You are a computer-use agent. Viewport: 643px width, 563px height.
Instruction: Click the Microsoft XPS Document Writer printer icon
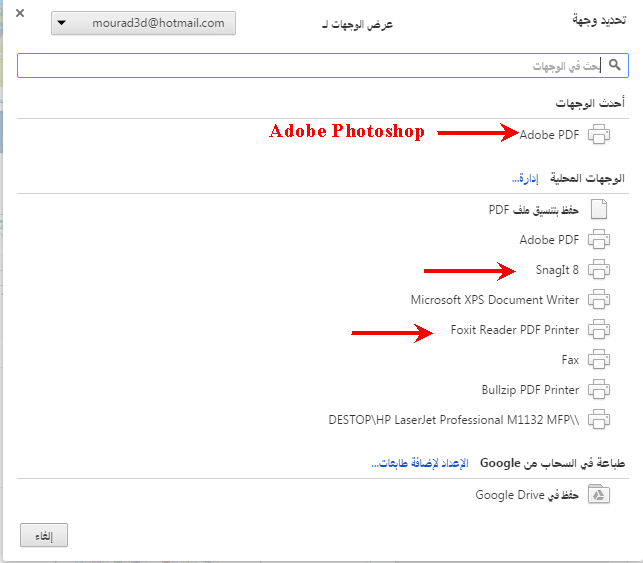pos(599,299)
